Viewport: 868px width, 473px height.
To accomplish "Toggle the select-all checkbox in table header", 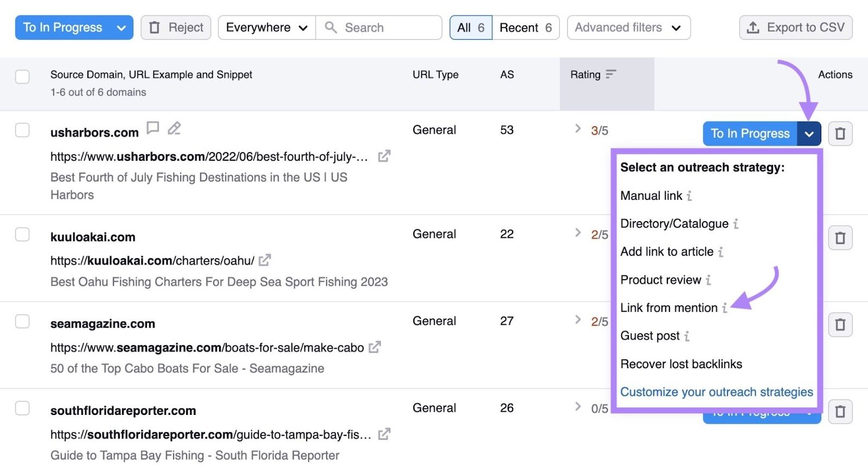I will click(x=22, y=77).
